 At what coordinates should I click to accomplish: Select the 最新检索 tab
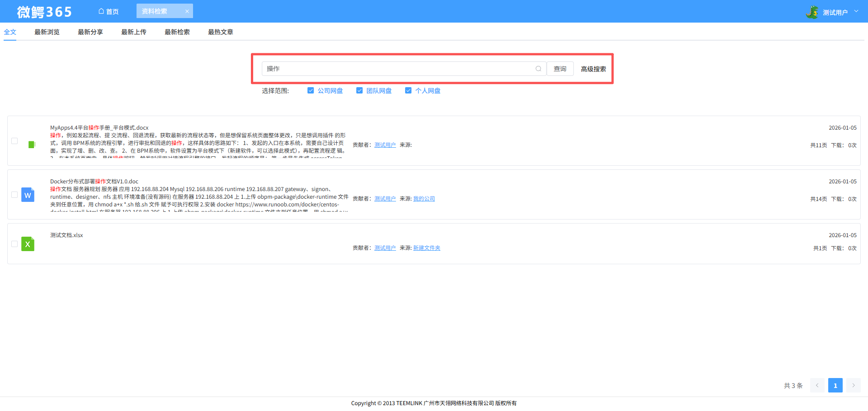pyautogui.click(x=177, y=32)
